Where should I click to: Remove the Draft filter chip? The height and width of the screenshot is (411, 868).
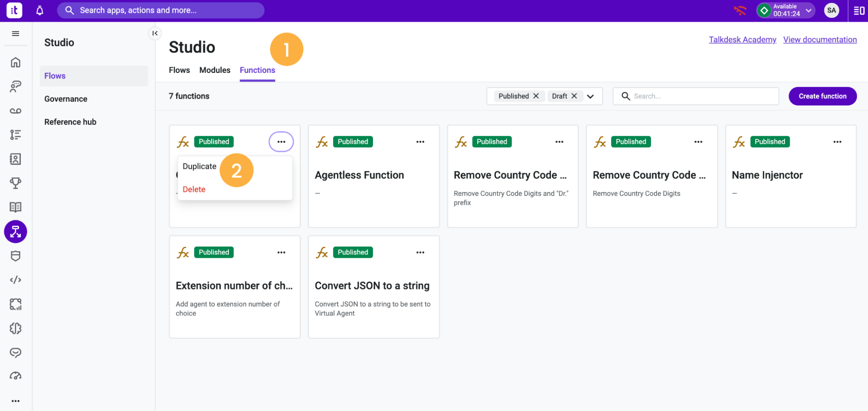click(574, 96)
